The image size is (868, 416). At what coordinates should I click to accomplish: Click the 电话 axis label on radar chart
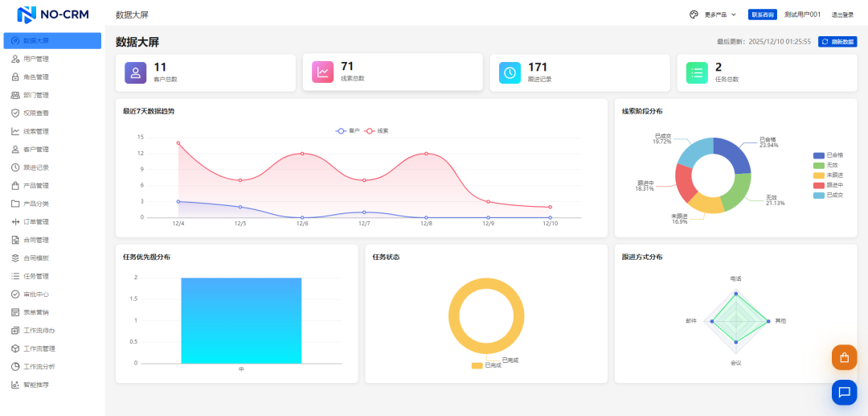point(735,278)
